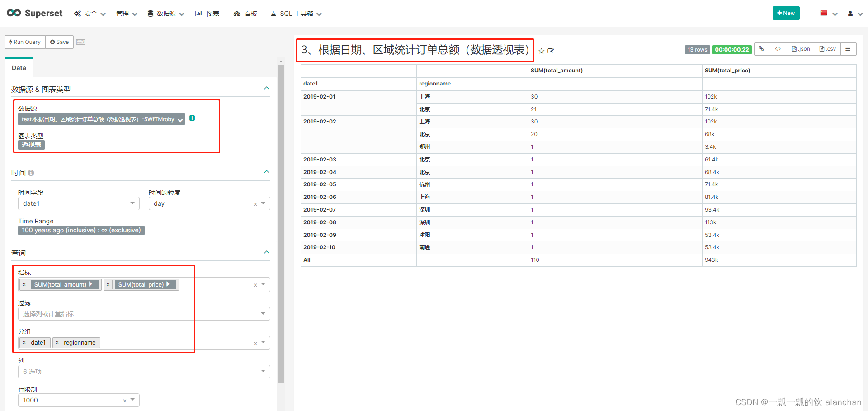Viewport: 868px width, 411px height.
Task: Open the chart hamburger menu
Action: 848,49
